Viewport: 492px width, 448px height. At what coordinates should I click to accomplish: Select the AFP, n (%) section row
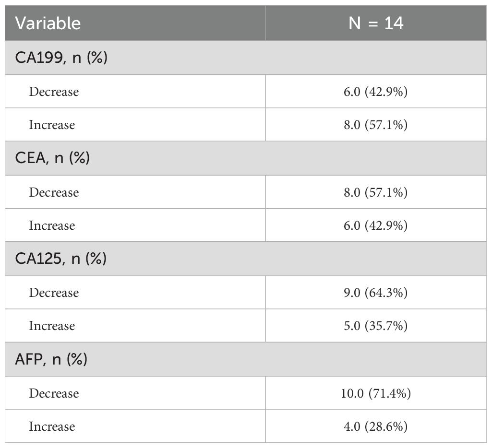pyautogui.click(x=52, y=359)
